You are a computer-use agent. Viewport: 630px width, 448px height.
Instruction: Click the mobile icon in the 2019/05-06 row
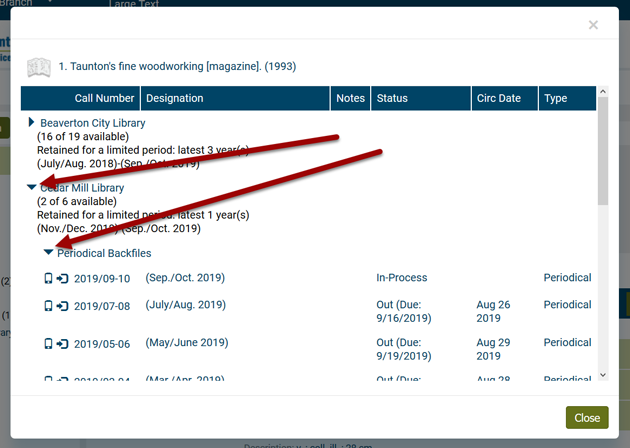(48, 344)
